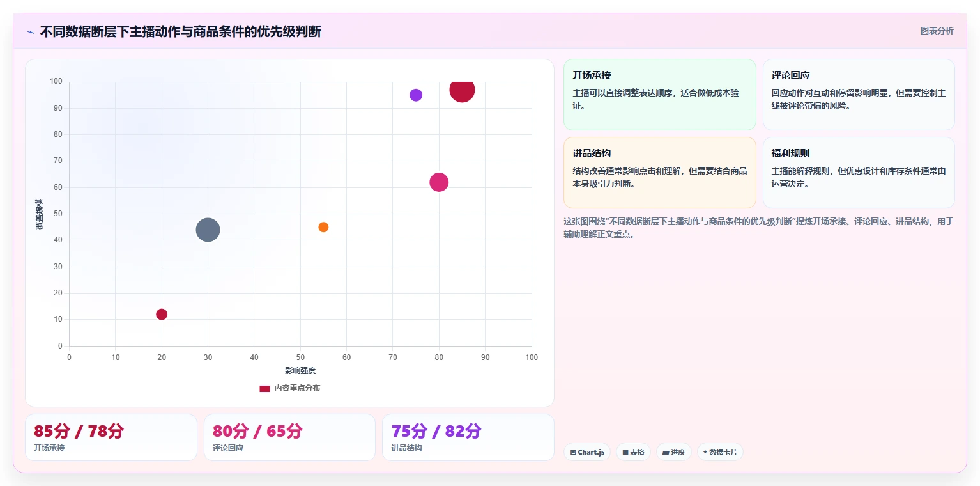
Task: Click the 进度 tag chip
Action: click(x=674, y=452)
